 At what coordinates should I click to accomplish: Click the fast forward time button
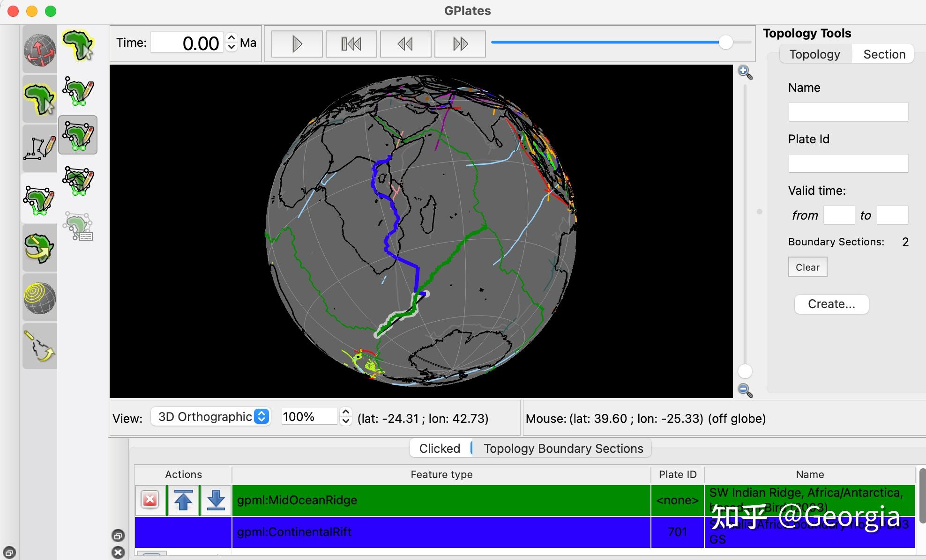(x=460, y=44)
